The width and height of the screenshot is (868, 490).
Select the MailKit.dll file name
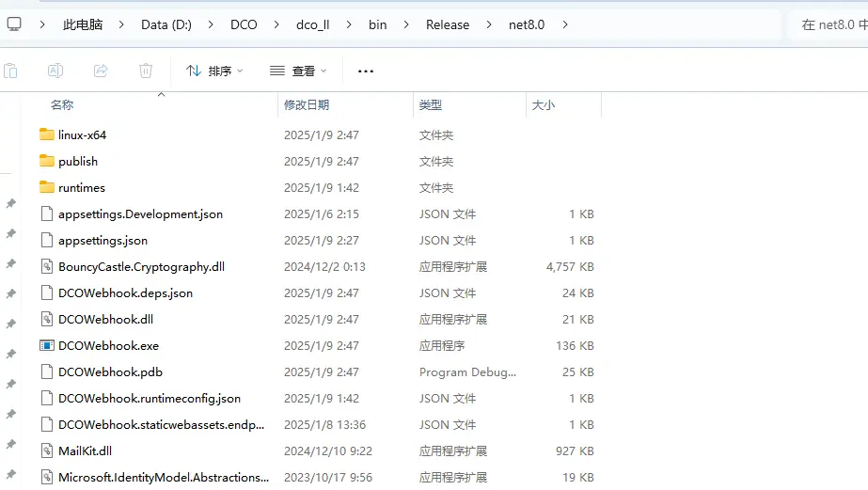[85, 450]
